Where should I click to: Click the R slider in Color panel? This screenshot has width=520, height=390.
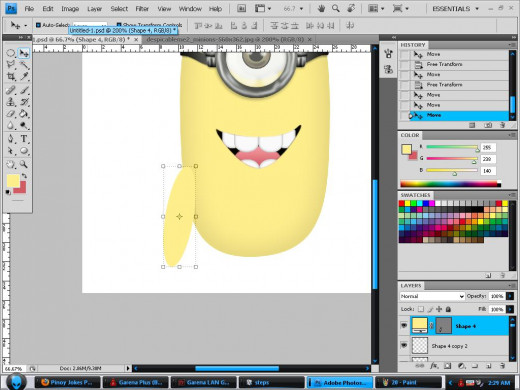pos(452,147)
